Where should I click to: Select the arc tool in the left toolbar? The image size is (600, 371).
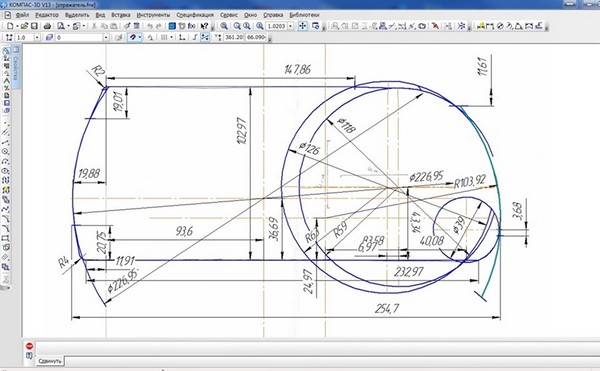point(6,161)
